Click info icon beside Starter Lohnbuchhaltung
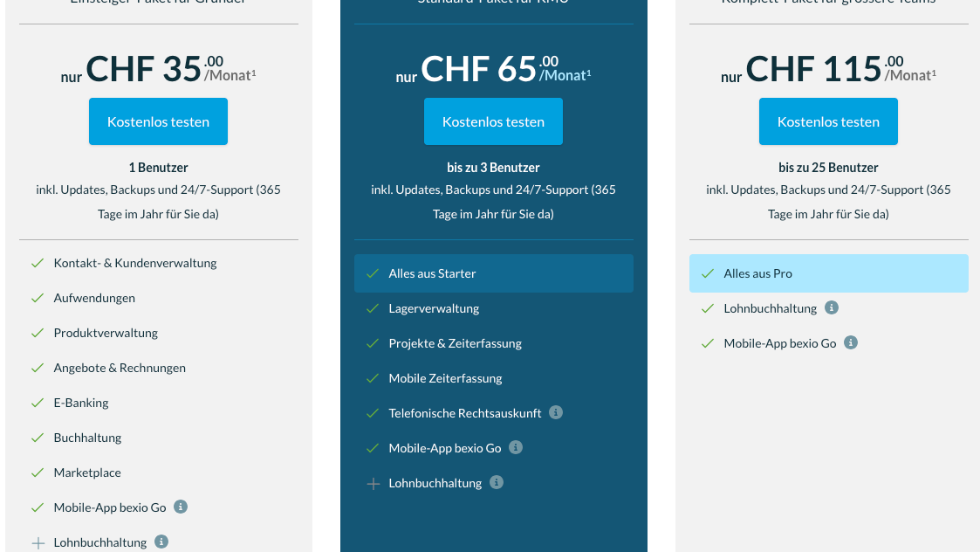The width and height of the screenshot is (980, 552). [161, 542]
